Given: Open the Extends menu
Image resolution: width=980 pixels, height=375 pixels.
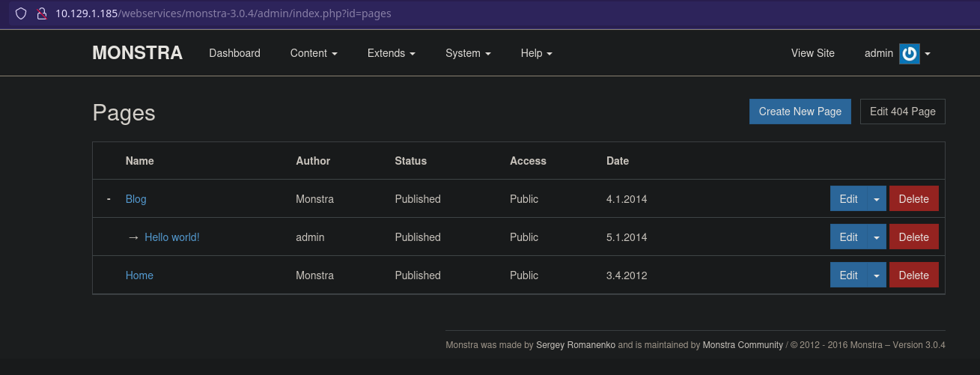Looking at the screenshot, I should point(391,53).
